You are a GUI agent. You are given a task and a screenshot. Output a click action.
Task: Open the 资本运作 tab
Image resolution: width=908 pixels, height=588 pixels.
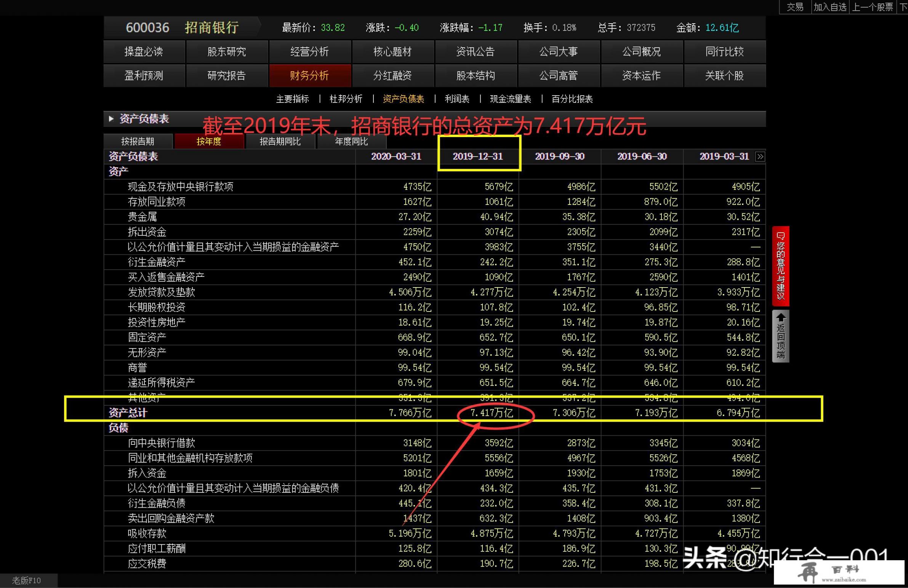(x=641, y=75)
